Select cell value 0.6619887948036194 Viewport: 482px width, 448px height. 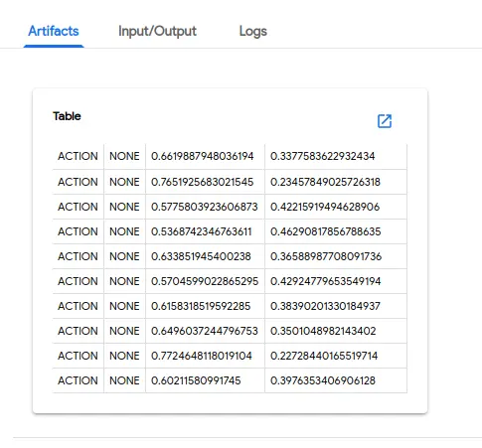click(203, 156)
